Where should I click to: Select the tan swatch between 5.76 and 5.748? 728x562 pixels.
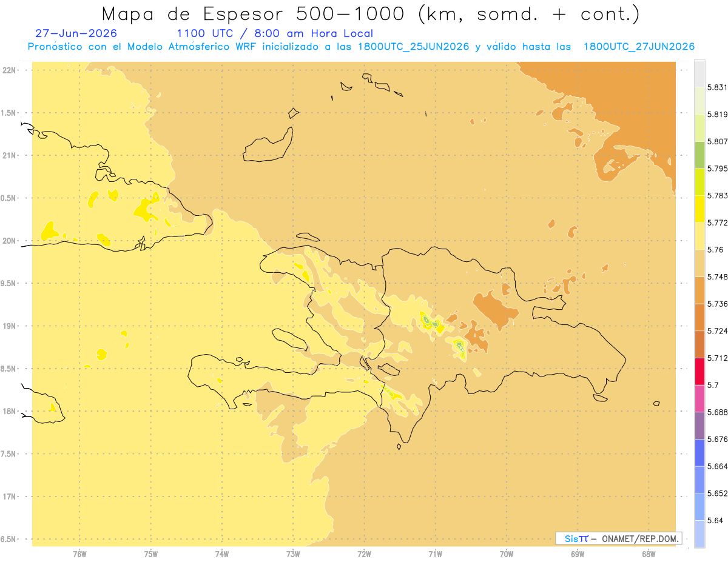coord(699,263)
